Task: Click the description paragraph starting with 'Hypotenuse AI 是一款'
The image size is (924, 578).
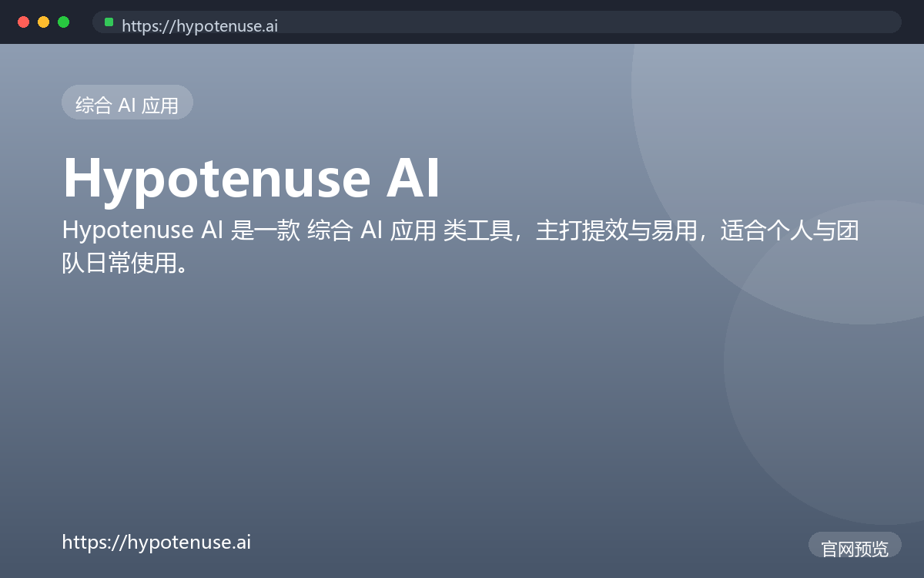Action: [x=460, y=246]
